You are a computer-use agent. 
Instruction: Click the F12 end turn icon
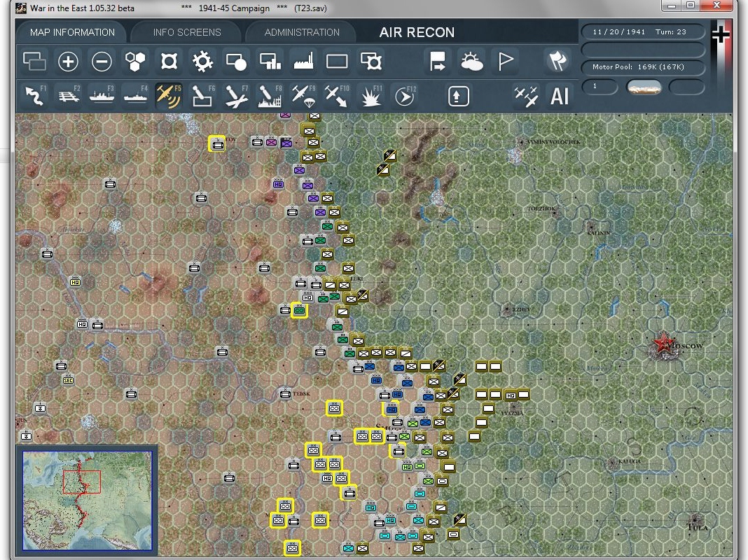click(x=405, y=96)
